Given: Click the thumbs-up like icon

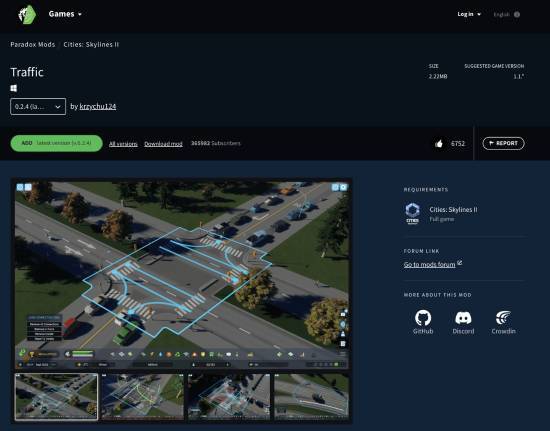Looking at the screenshot, I should [x=439, y=143].
